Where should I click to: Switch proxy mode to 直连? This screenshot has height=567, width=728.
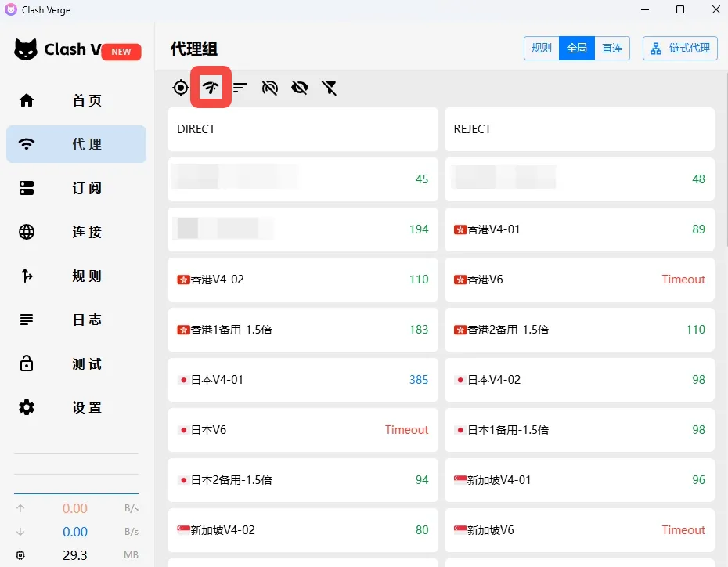(x=612, y=48)
